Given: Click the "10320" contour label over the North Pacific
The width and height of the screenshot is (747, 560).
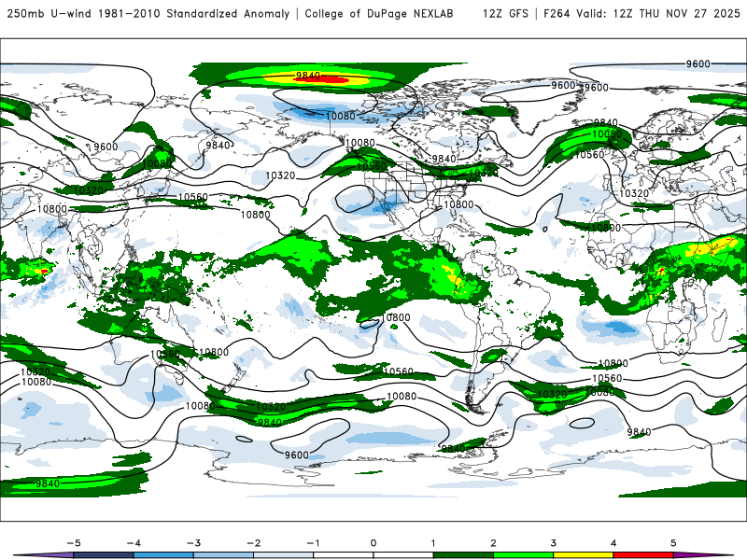Looking at the screenshot, I should tap(280, 175).
